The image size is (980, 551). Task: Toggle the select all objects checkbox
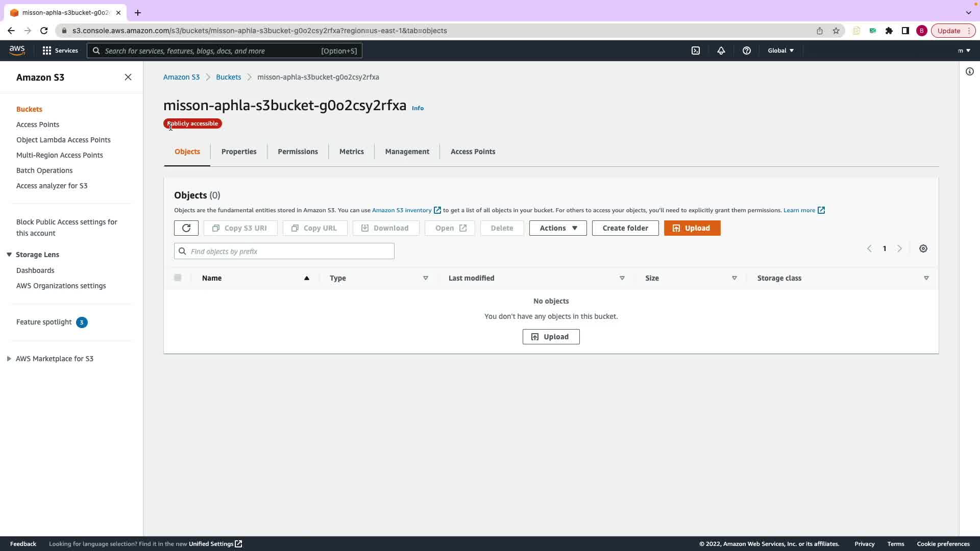click(178, 278)
